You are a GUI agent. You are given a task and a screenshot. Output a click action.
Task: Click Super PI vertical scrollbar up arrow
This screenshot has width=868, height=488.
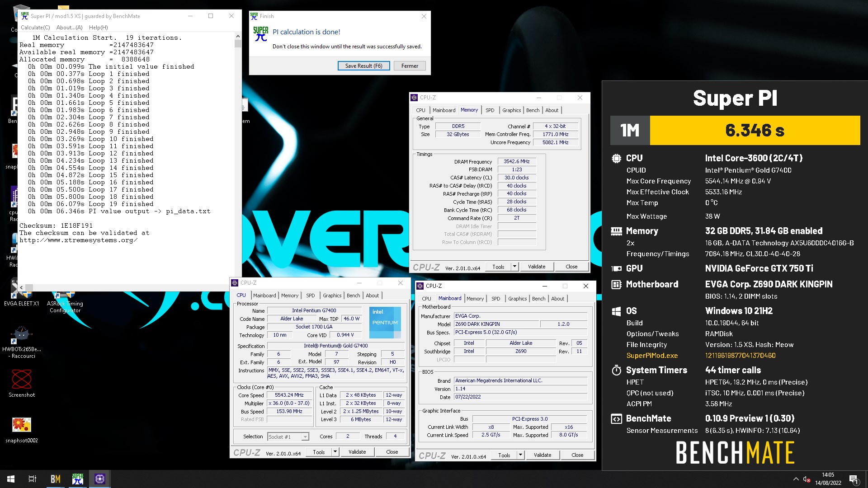238,36
